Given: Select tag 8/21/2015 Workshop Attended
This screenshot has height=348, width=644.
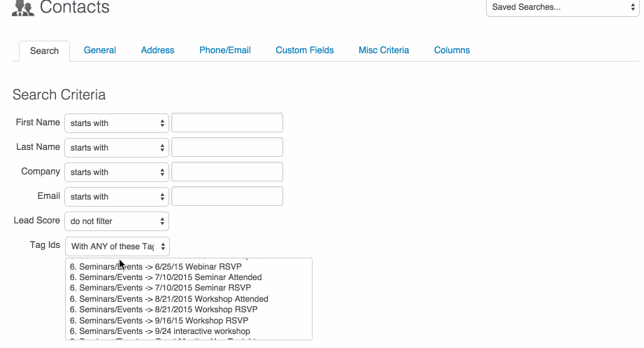Looking at the screenshot, I should coord(189,299).
